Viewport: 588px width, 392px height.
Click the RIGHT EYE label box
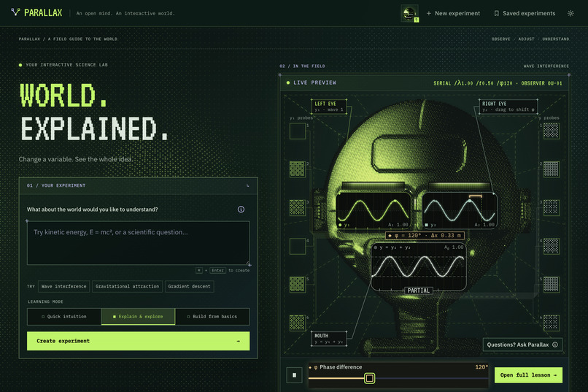tap(508, 107)
